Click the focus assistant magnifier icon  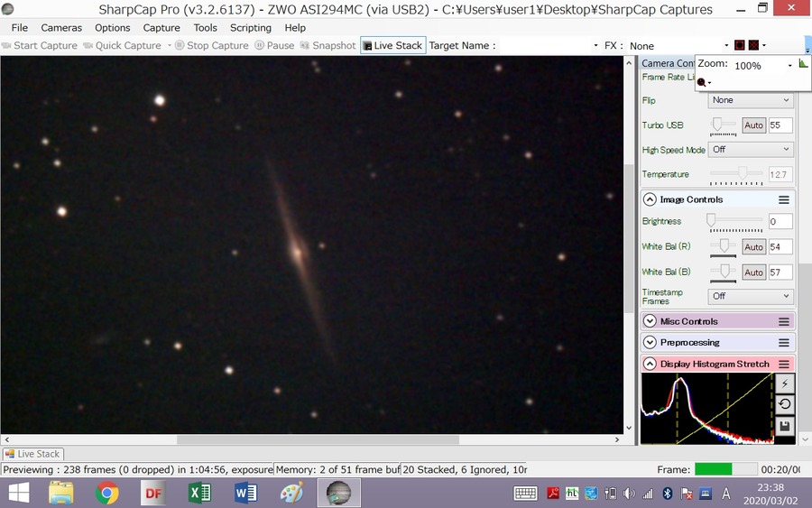coord(702,82)
